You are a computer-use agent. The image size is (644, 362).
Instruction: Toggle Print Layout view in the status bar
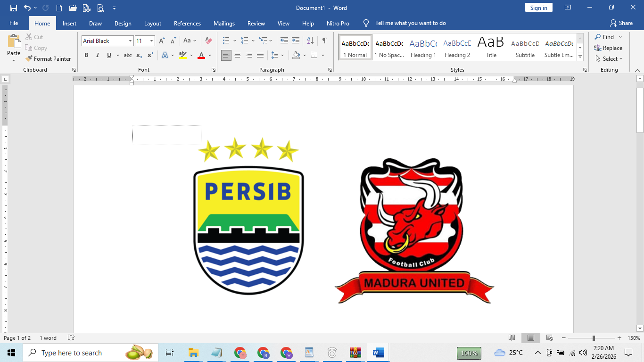tap(531, 338)
